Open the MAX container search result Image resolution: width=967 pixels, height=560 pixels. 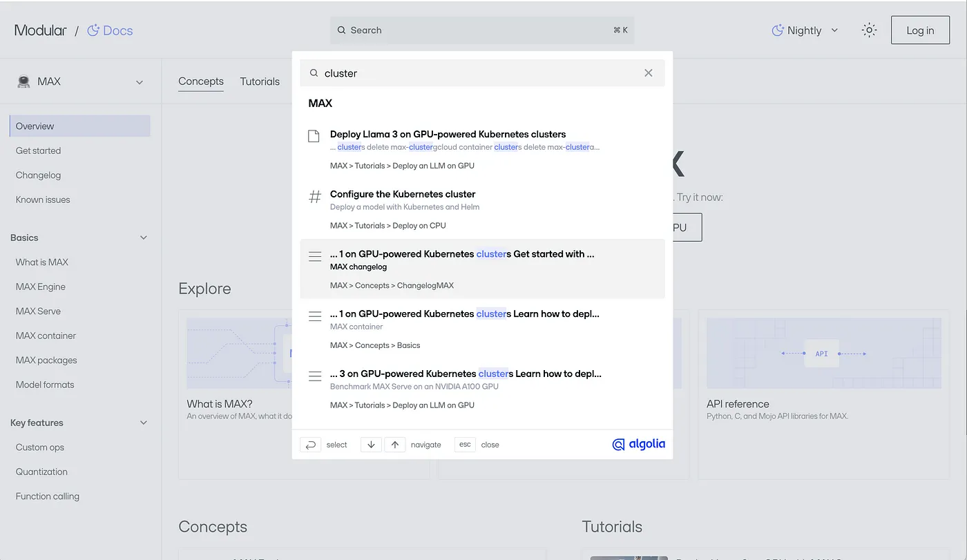tap(482, 329)
